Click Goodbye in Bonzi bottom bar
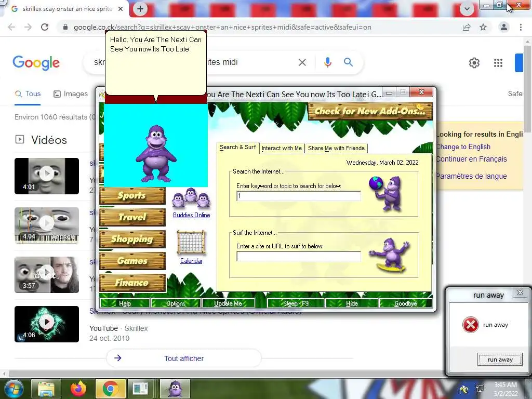The height and width of the screenshot is (399, 532). click(x=405, y=303)
